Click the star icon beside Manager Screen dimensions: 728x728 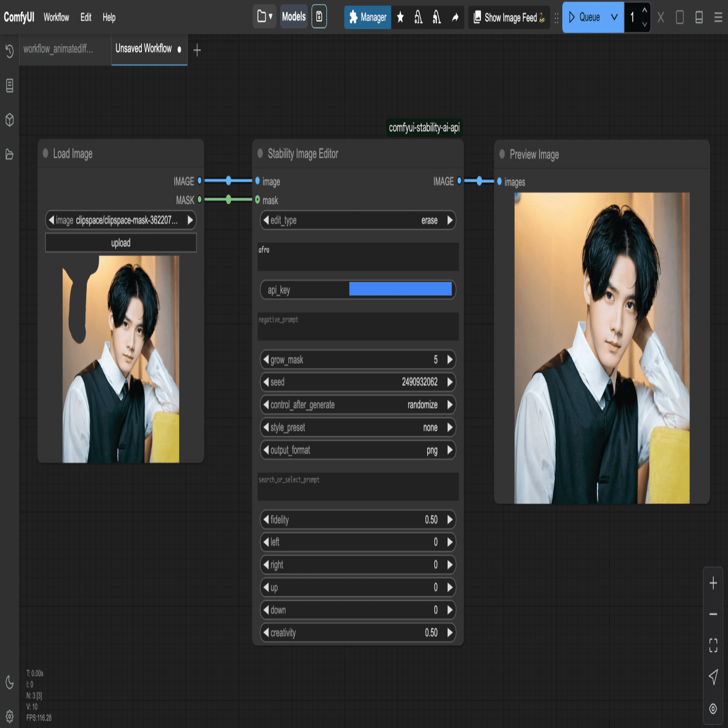400,18
